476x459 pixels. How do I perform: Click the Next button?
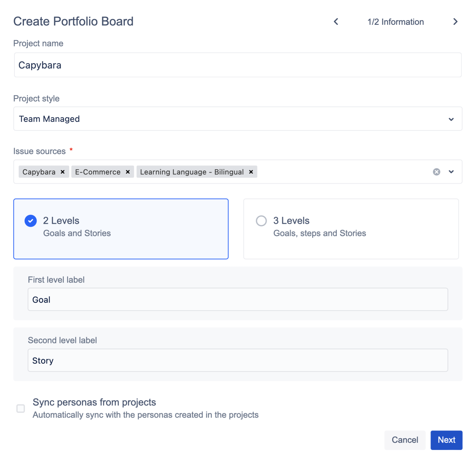coord(446,440)
